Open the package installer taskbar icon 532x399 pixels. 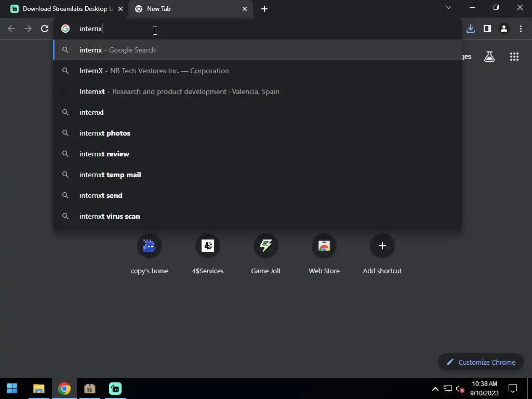(89, 389)
